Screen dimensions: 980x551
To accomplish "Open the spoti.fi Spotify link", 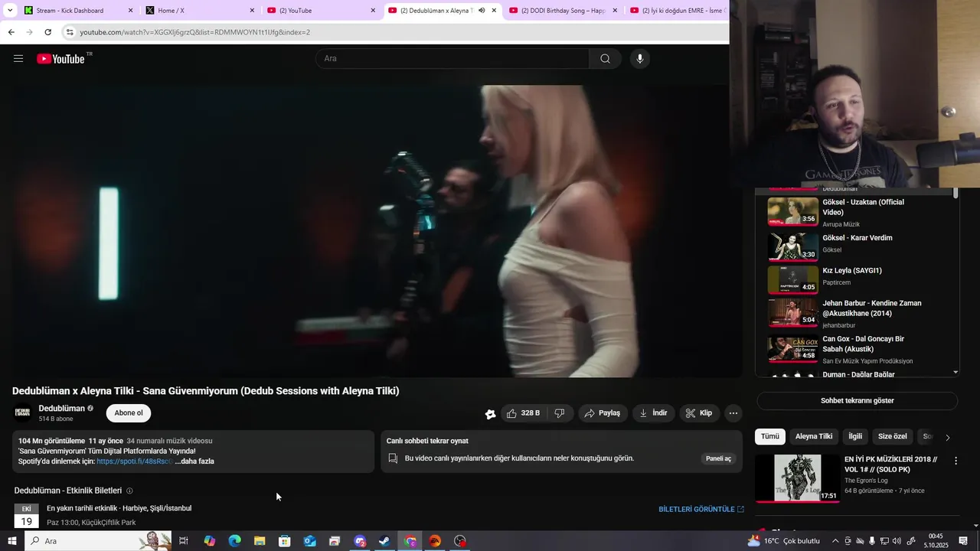I will pos(134,461).
